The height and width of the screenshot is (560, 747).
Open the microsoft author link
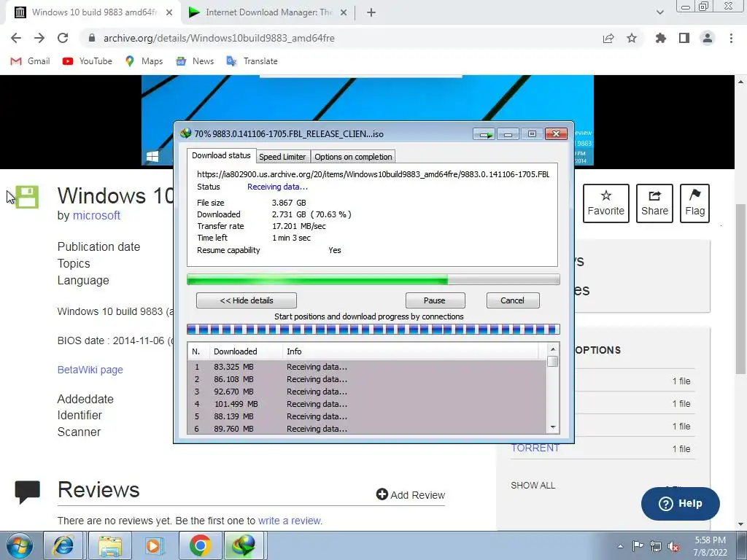[x=96, y=216]
